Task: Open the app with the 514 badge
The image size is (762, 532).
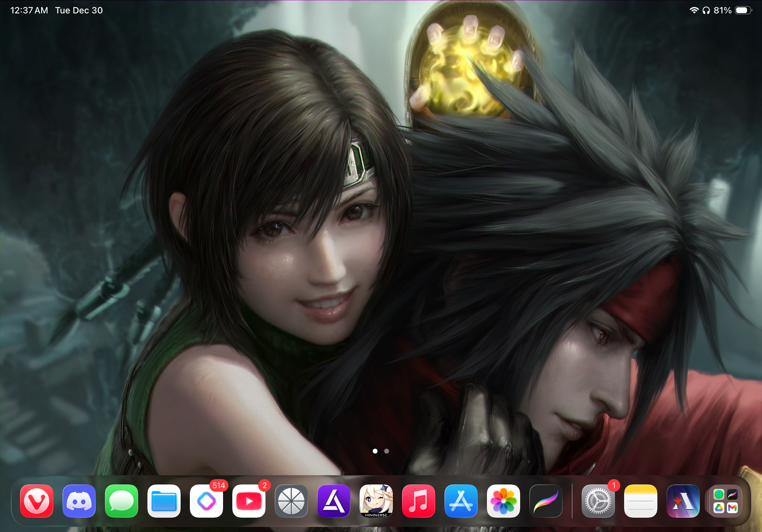Action: point(206,501)
